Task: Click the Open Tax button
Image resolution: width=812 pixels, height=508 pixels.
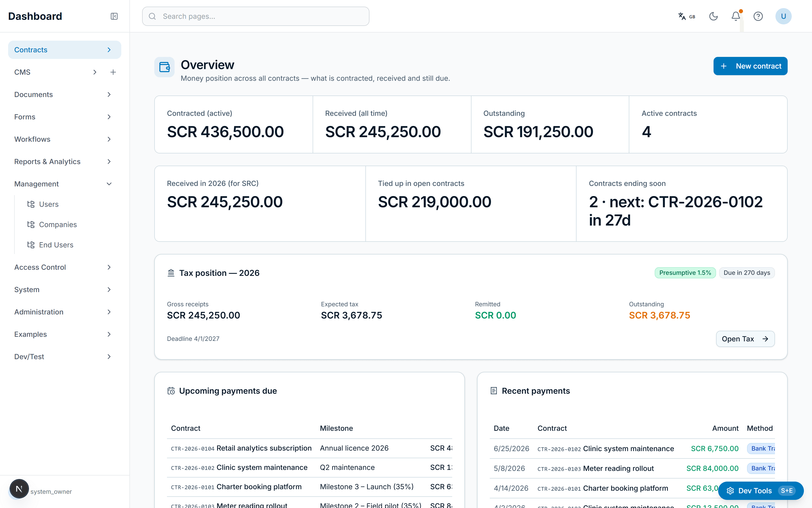Action: [745, 339]
